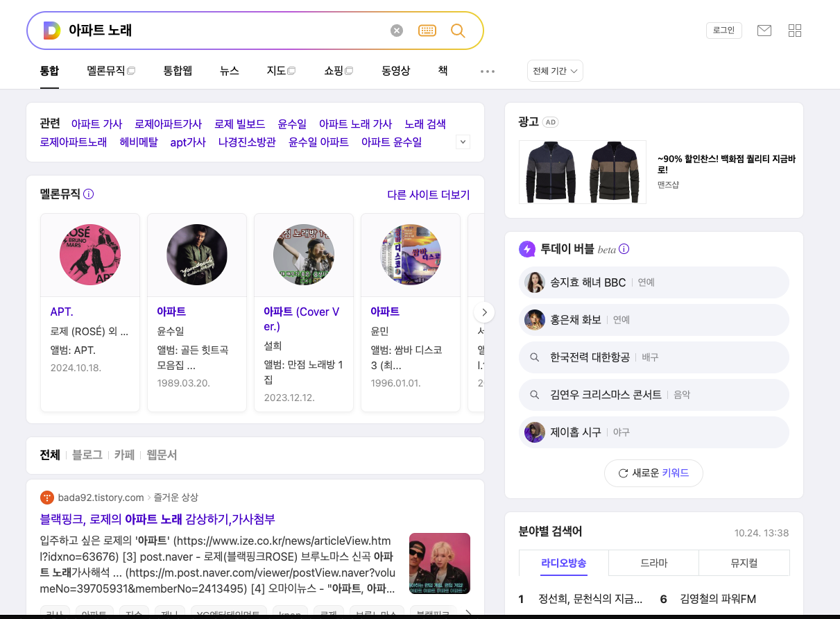Clear the search field with the X icon
This screenshot has width=840, height=619.
396,29
